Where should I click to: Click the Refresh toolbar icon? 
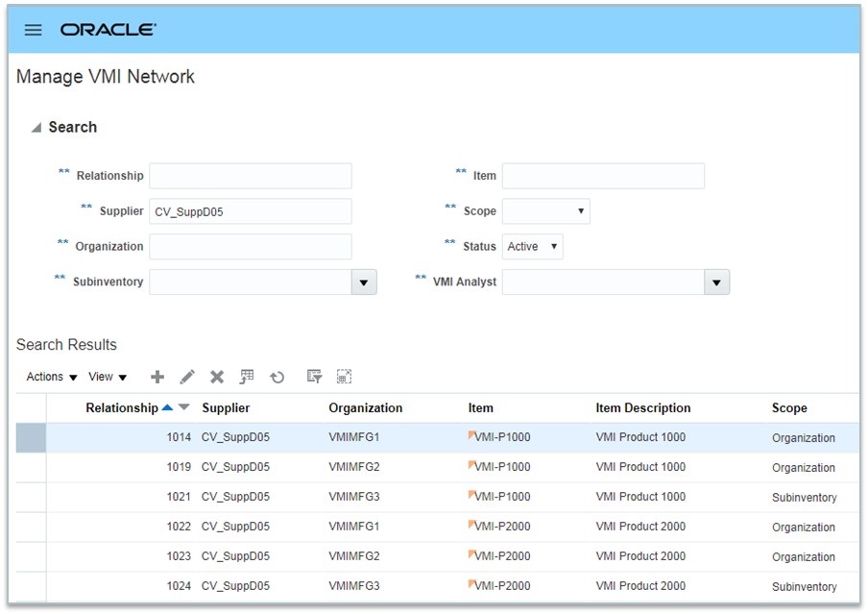277,378
